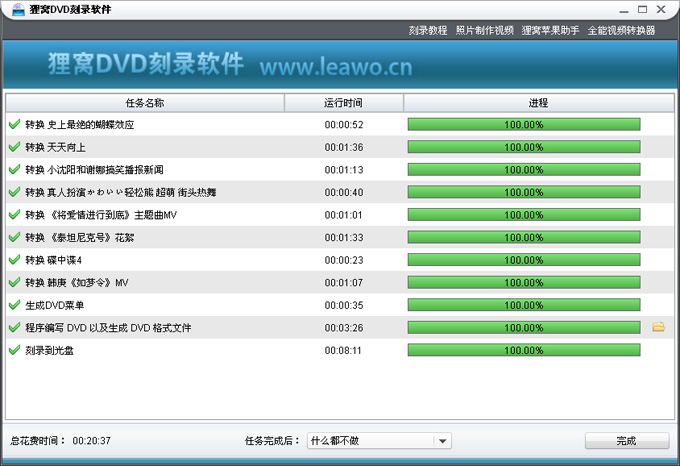Click the 任务名称 column header

tap(145, 103)
